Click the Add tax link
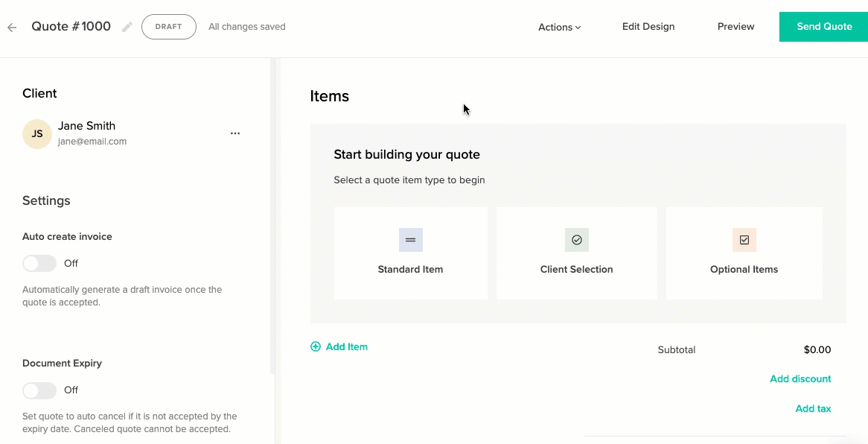 (813, 408)
